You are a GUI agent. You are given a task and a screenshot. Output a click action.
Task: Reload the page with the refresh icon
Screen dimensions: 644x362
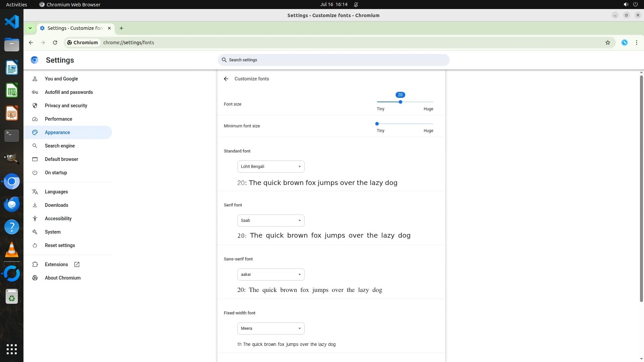tap(55, 43)
